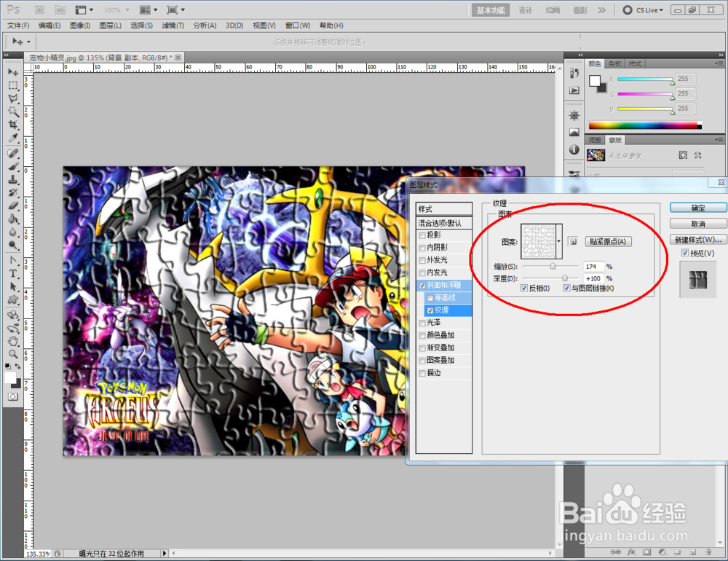Open the 图层(L) layer menu
The height and width of the screenshot is (561, 728).
111,25
